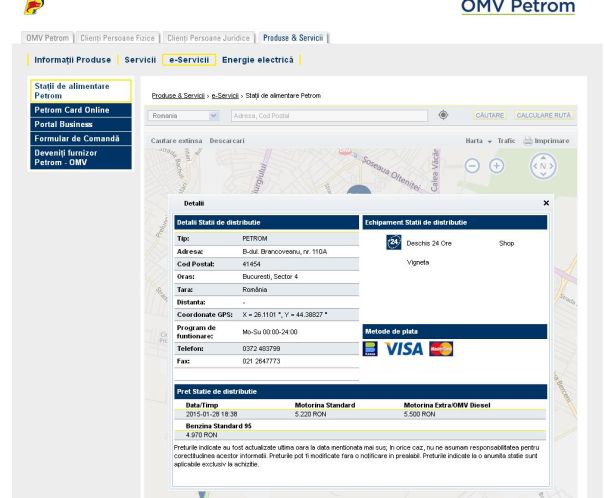The width and height of the screenshot is (605, 498).
Task: Click the Adresa, Cod Postal search field
Action: pos(330,116)
